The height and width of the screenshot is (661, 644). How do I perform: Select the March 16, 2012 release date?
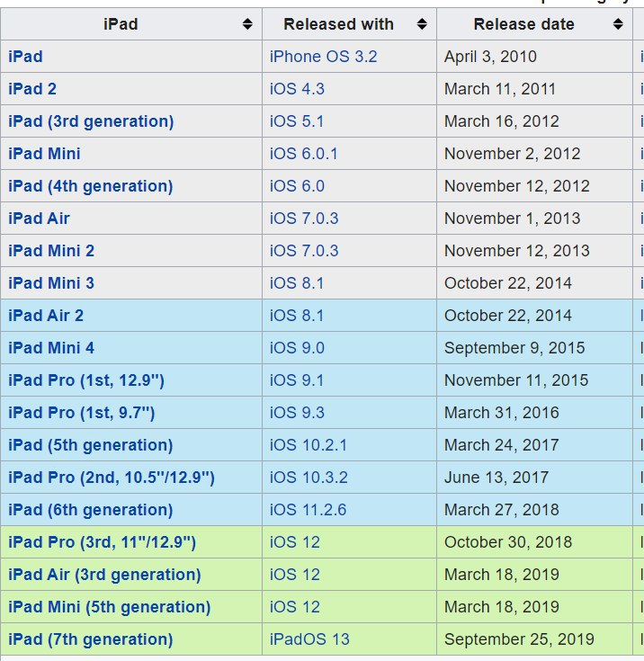pos(502,121)
